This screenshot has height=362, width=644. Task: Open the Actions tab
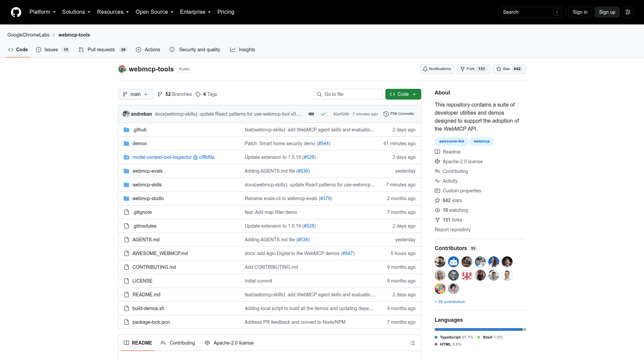148,50
